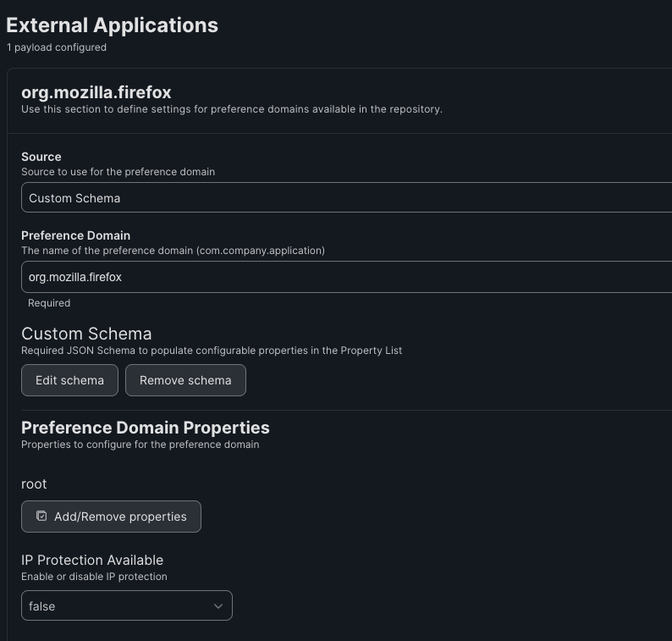Click the Preference Domain field label
Viewport: 672px width, 641px height.
click(x=75, y=235)
